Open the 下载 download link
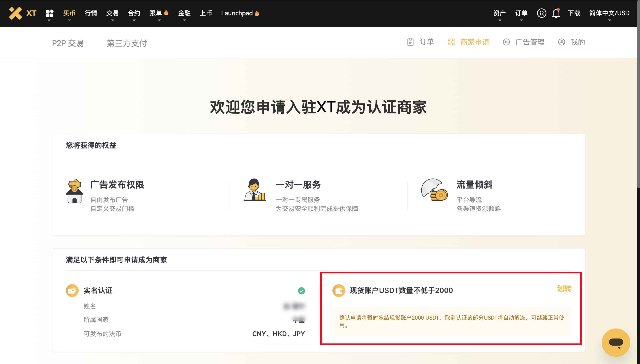This screenshot has width=640, height=364. (x=574, y=13)
